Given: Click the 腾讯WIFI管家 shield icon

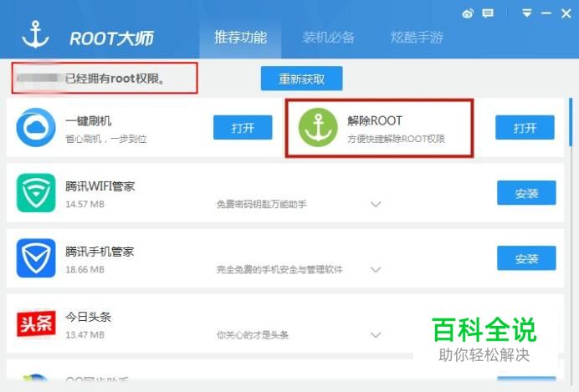Looking at the screenshot, I should [x=36, y=193].
